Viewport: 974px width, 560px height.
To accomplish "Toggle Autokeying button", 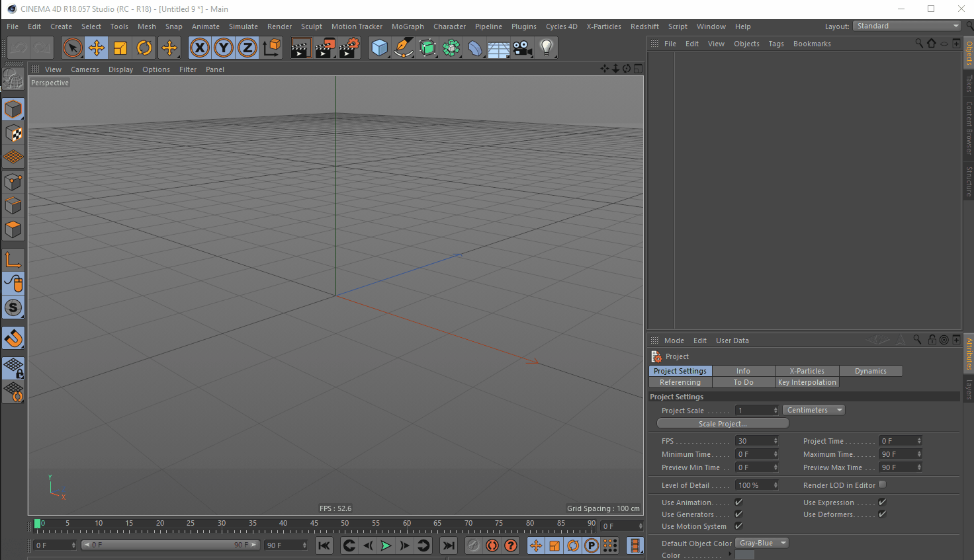I will (x=492, y=545).
